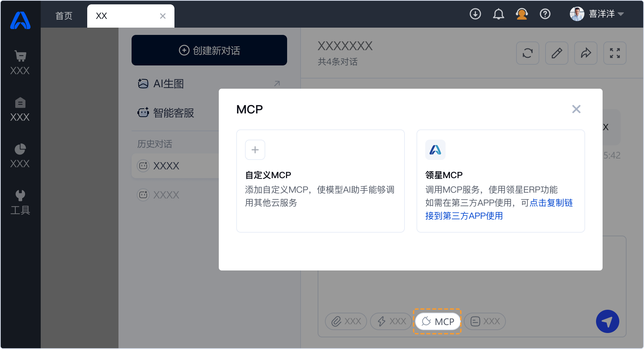Select the XX tab

coord(131,16)
